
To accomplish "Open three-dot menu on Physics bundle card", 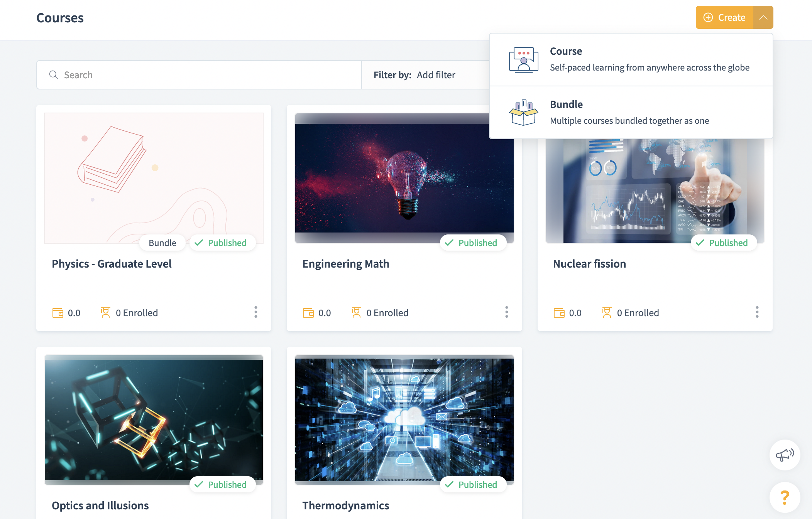I will point(255,312).
